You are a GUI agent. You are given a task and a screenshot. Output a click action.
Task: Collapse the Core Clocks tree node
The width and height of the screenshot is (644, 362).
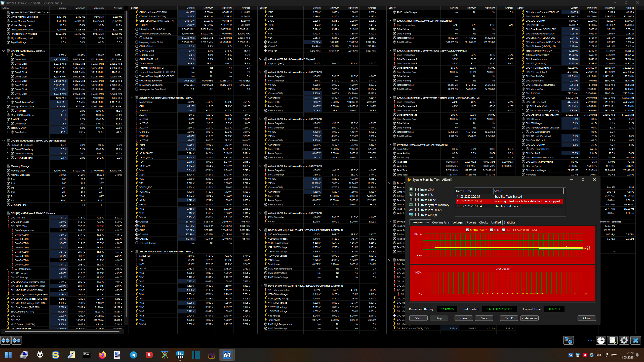(x=8, y=59)
